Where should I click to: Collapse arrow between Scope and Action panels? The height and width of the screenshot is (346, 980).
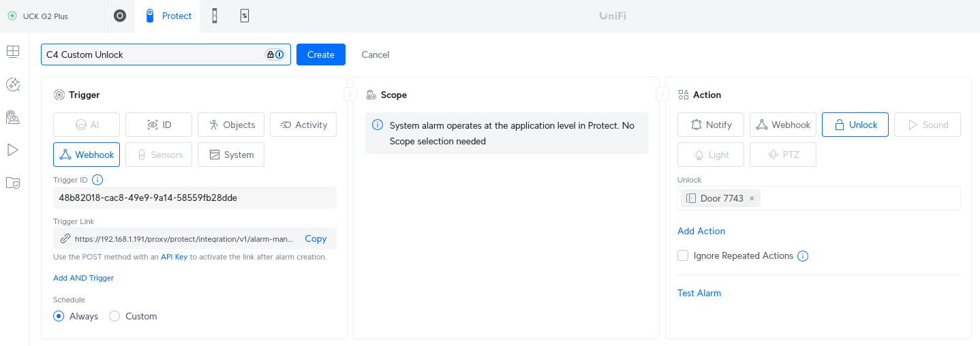tap(662, 94)
